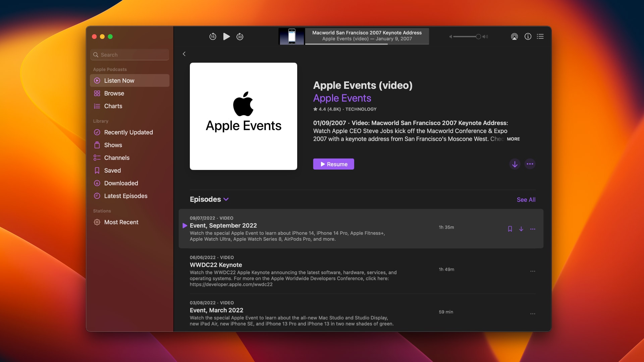Save Event, September 2022 with bookmark icon
Image resolution: width=644 pixels, height=362 pixels.
point(510,229)
